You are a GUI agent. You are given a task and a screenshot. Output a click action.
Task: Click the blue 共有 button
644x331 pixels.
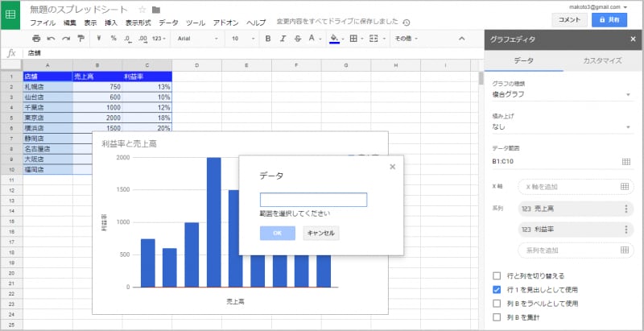click(x=609, y=19)
